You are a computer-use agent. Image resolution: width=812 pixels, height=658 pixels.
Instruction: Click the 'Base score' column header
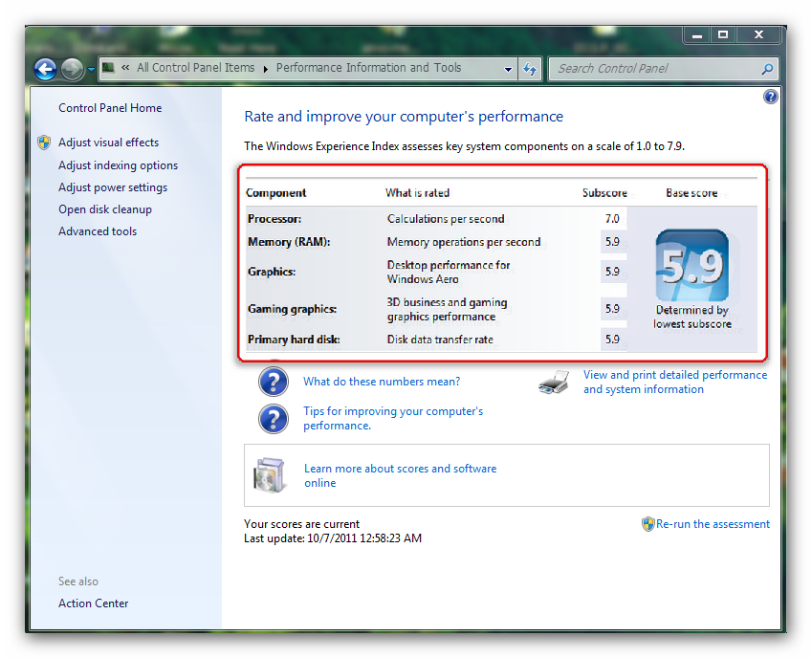pyautogui.click(x=691, y=193)
